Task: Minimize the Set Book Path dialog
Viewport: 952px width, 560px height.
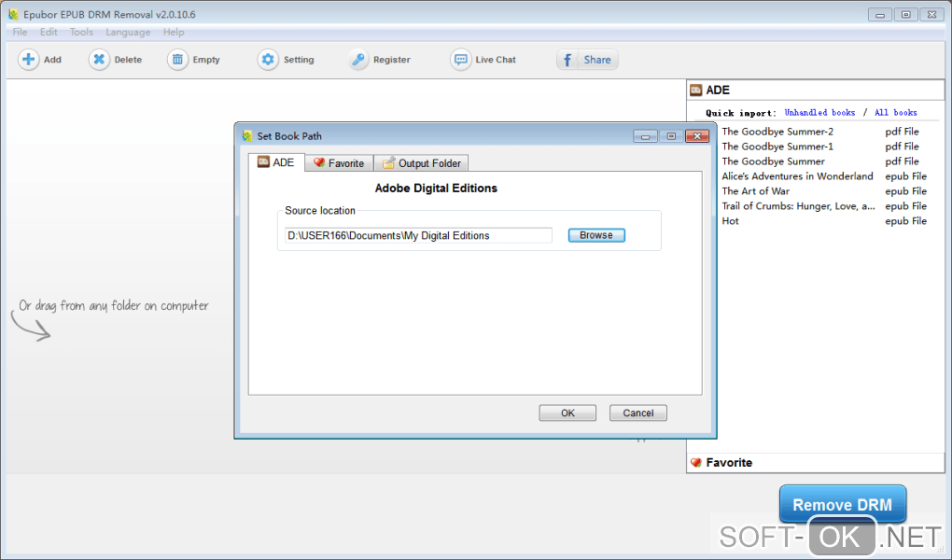Action: pos(645,136)
